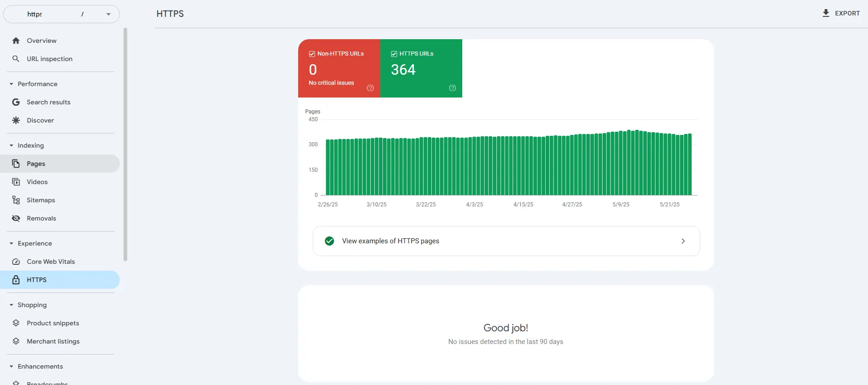Click the 450 y-axis label
The height and width of the screenshot is (385, 868).
[x=313, y=119]
